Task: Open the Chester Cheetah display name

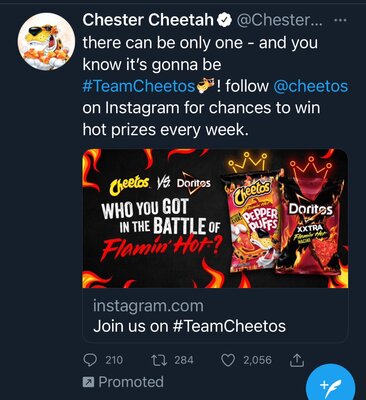Action: click(148, 20)
